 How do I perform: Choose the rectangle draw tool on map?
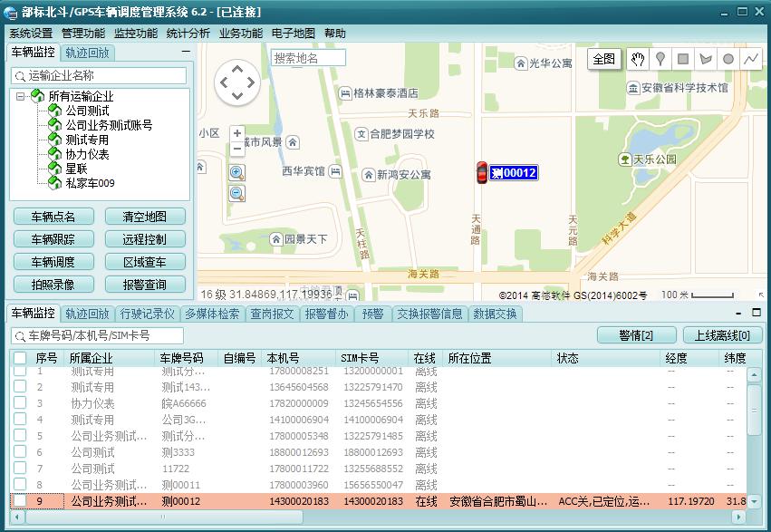684,59
